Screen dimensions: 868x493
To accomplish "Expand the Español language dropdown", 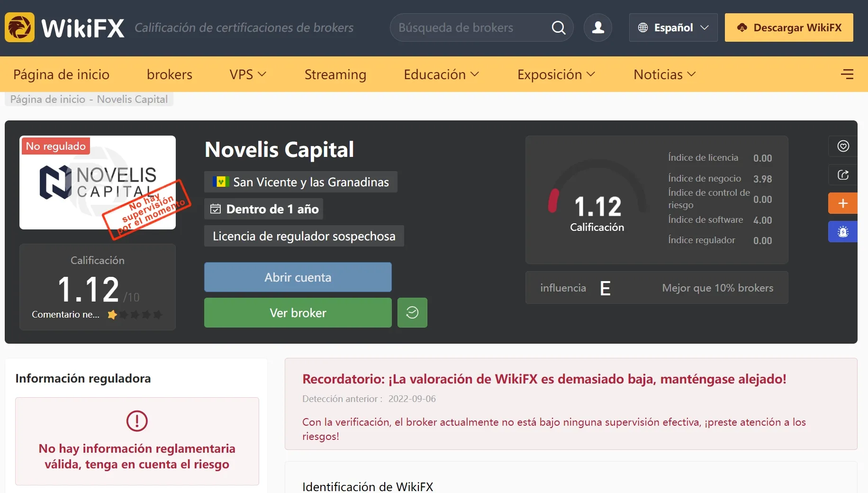I will tap(673, 27).
